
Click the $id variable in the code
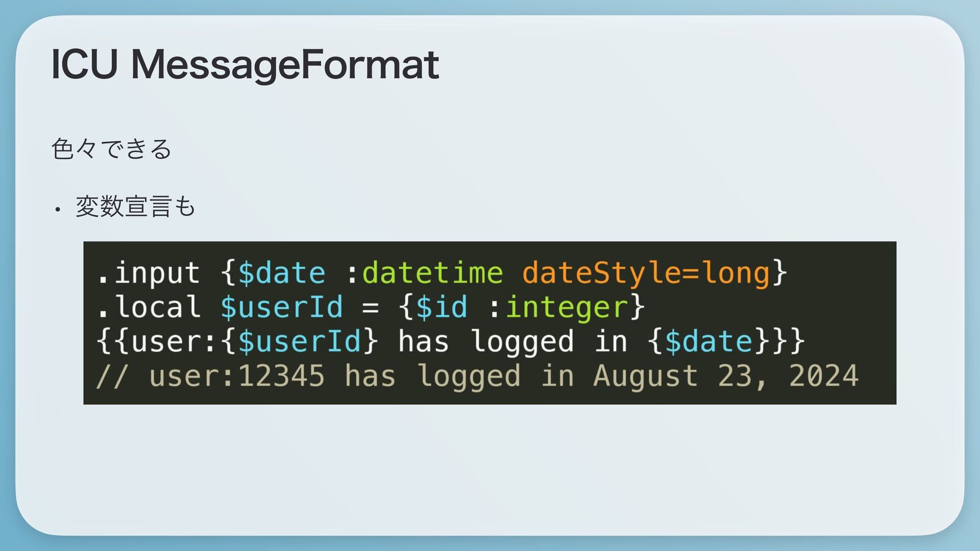point(442,307)
